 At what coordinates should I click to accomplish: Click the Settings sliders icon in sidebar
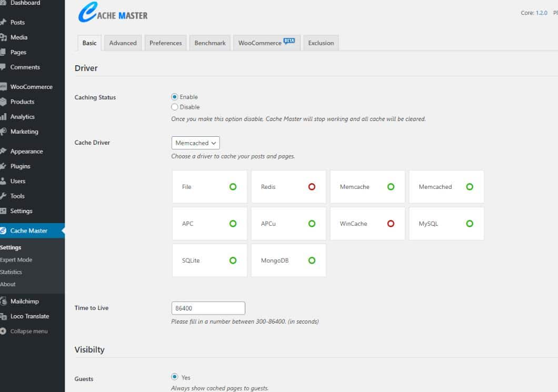pyautogui.click(x=3, y=211)
